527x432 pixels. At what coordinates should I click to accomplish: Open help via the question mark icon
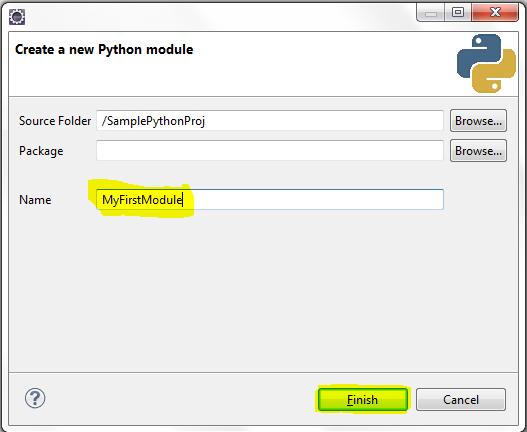35,398
